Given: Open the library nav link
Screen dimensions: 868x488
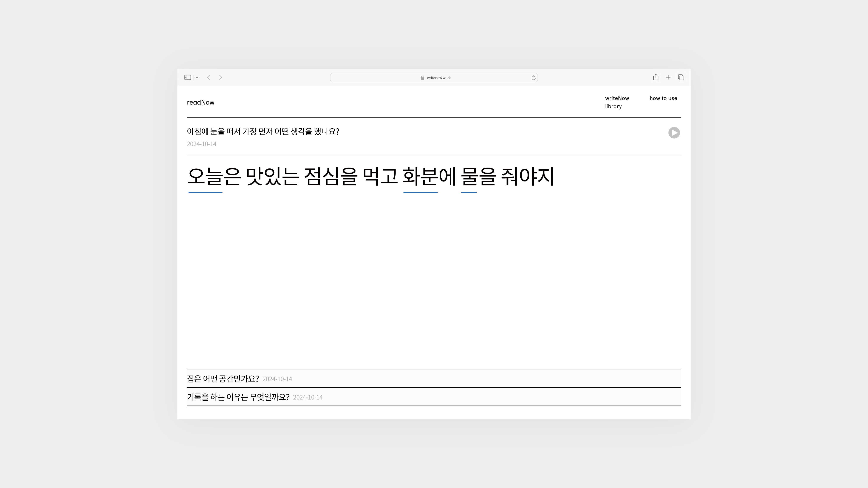Looking at the screenshot, I should pos(613,106).
